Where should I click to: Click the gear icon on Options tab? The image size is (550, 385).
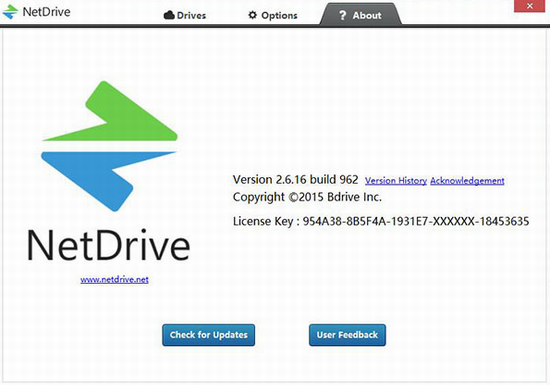coord(253,15)
